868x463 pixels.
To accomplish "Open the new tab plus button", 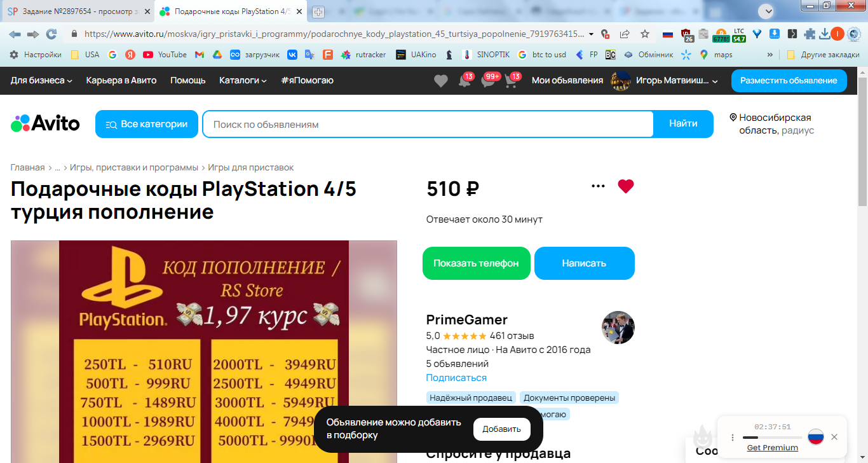I will click(318, 12).
